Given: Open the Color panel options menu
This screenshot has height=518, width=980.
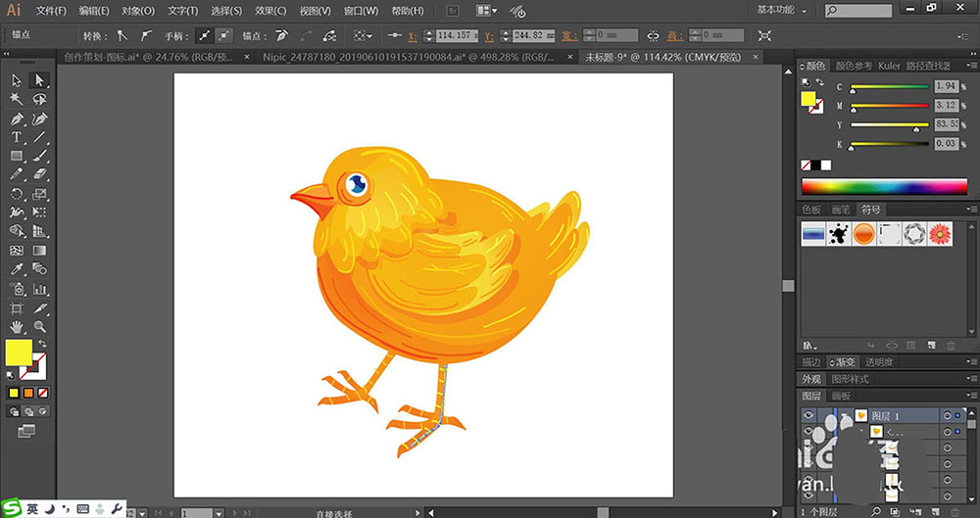Looking at the screenshot, I should 971,67.
